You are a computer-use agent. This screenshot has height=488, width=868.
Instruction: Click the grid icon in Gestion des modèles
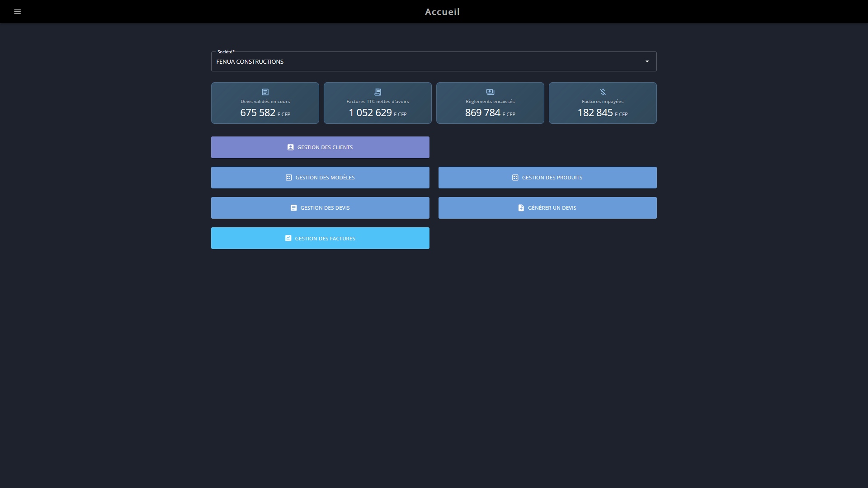pyautogui.click(x=289, y=178)
